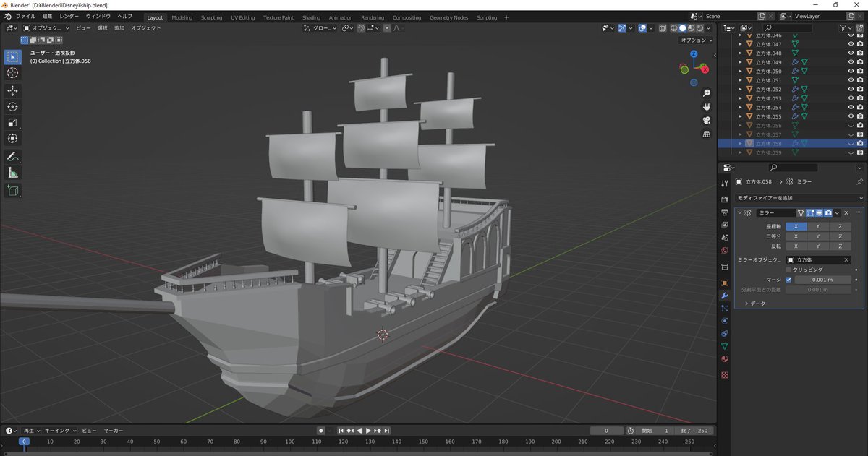Toggle camera view icon in viewport

[x=707, y=120]
